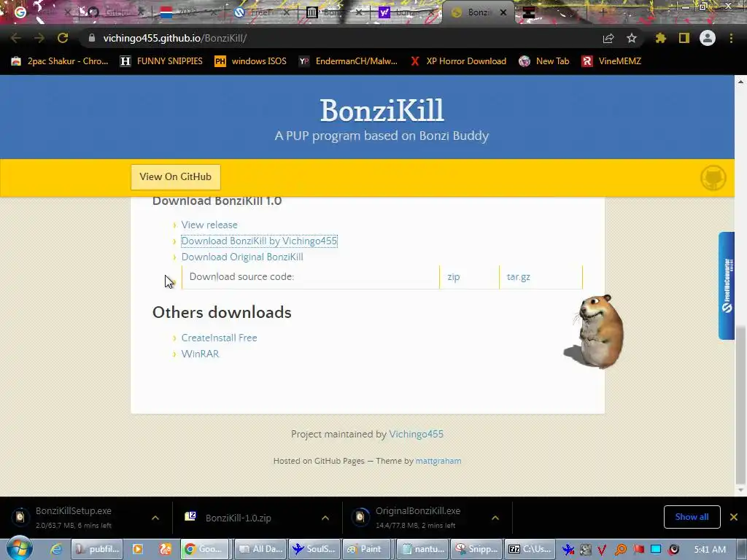Open the media player taskbar icon
This screenshot has height=560, width=747.
pyautogui.click(x=138, y=549)
